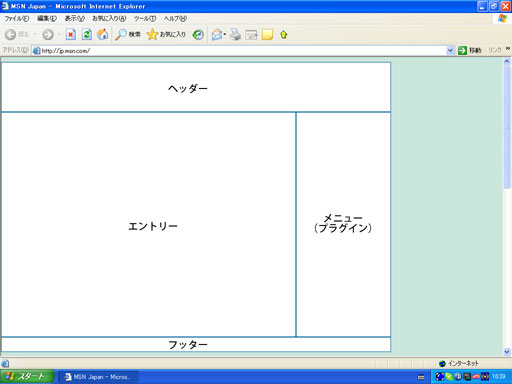512x384 pixels.
Task: Click the フッター footer text
Action: [x=188, y=345]
